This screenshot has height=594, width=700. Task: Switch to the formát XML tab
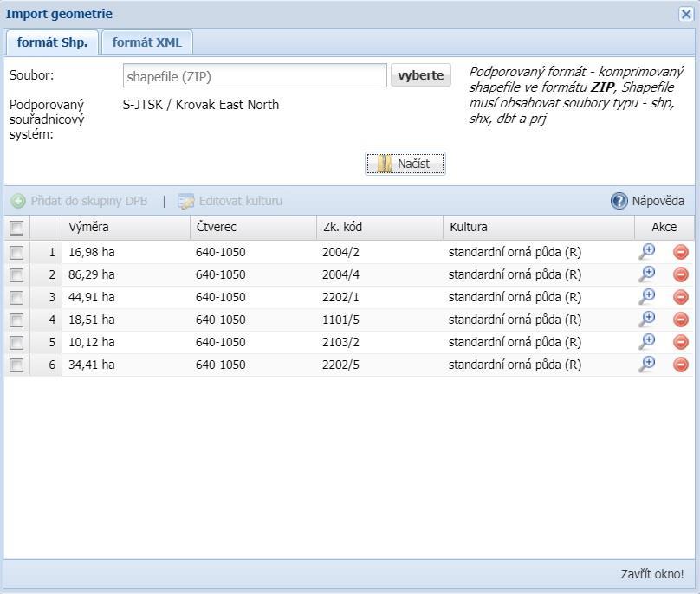click(x=147, y=42)
